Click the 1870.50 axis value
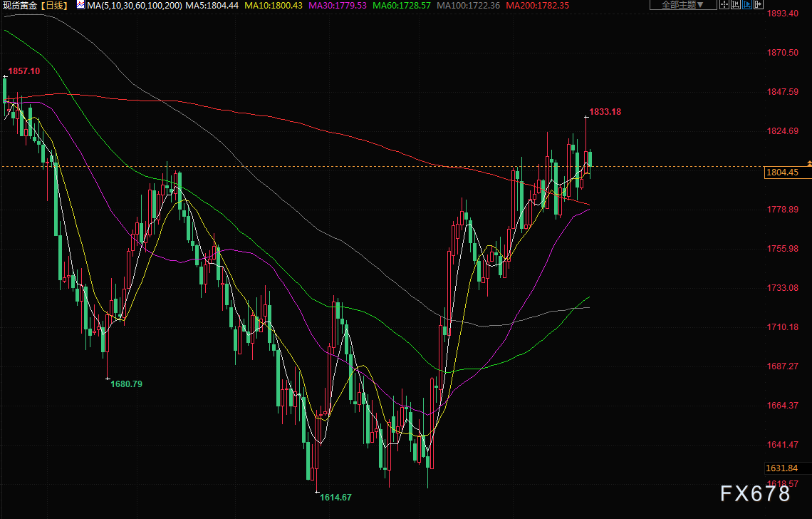 pos(783,52)
